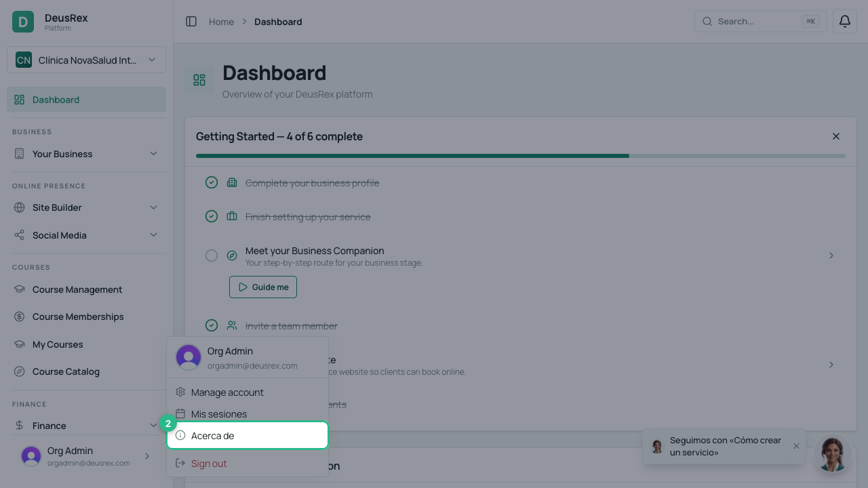The image size is (868, 488).
Task: Click the Course Management graduation cap icon
Action: pos(19,289)
